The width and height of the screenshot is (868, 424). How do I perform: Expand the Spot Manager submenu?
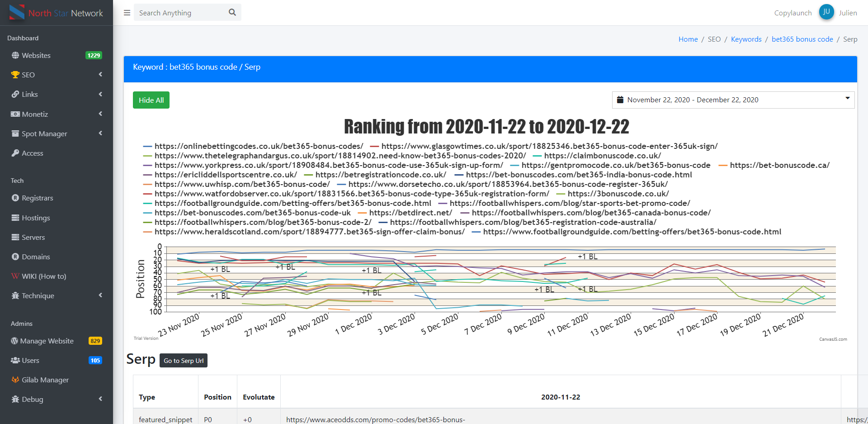click(x=57, y=134)
